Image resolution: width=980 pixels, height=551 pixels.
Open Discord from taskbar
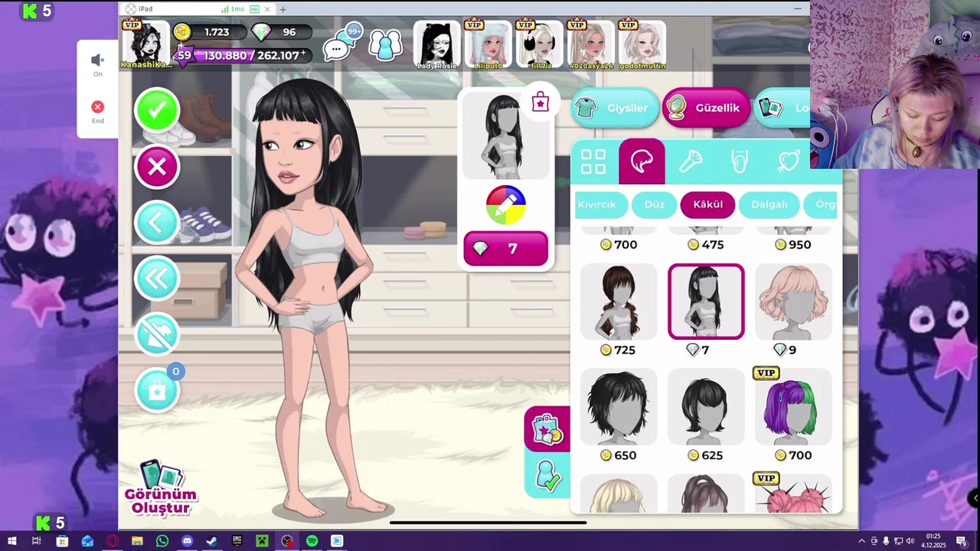click(188, 541)
